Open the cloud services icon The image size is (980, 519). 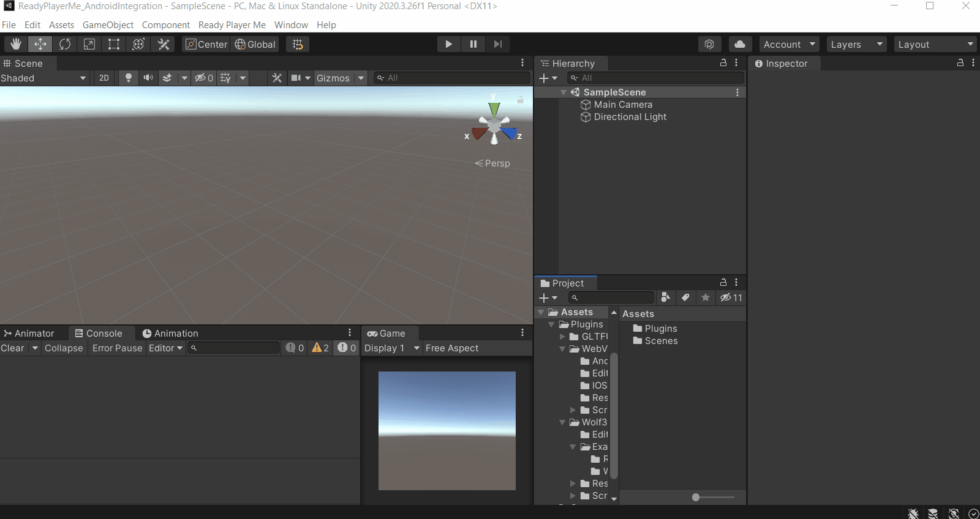[740, 44]
